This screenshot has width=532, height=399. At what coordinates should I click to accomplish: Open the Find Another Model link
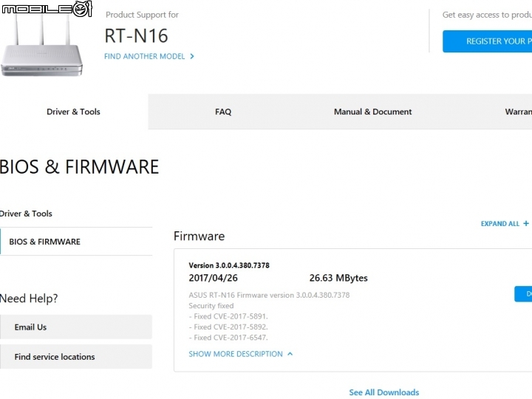[145, 56]
